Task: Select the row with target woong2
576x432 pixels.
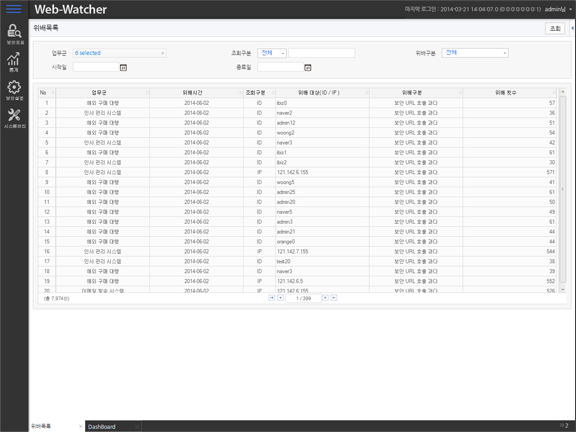Action: click(297, 133)
